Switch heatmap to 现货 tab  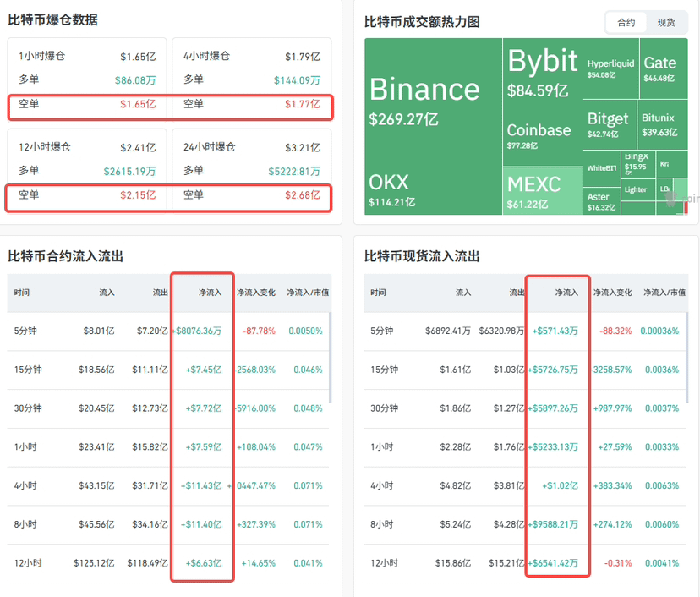[x=666, y=23]
